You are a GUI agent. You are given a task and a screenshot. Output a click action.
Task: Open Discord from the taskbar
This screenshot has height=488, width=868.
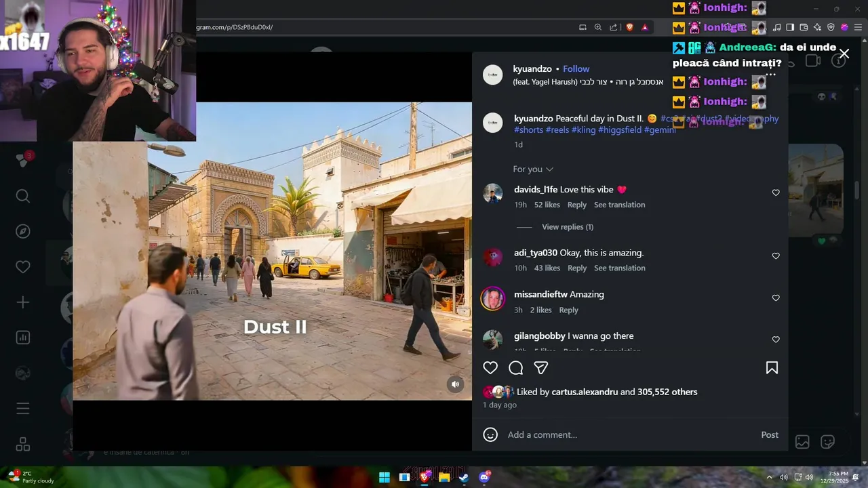pyautogui.click(x=484, y=477)
